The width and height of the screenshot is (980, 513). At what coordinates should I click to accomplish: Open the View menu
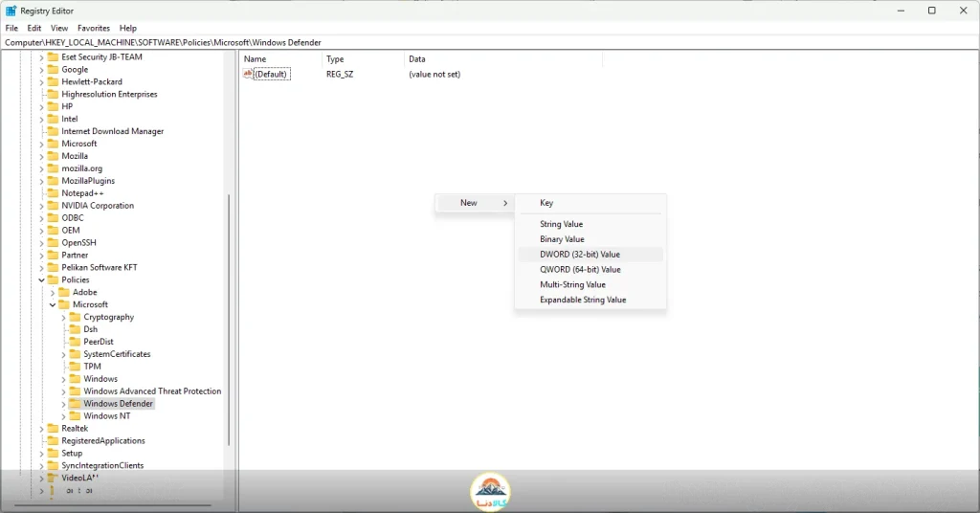(59, 28)
